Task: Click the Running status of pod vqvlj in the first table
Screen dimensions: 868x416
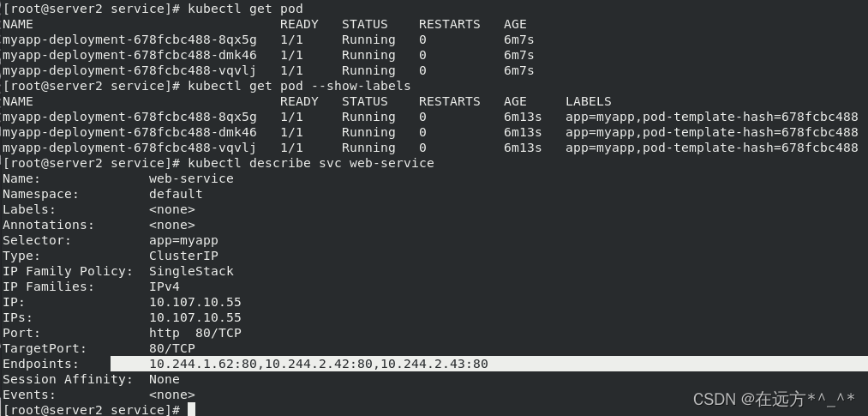Action: click(368, 71)
